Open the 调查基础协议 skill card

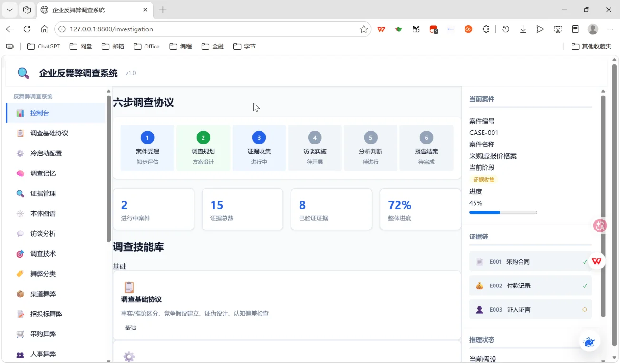tap(287, 306)
